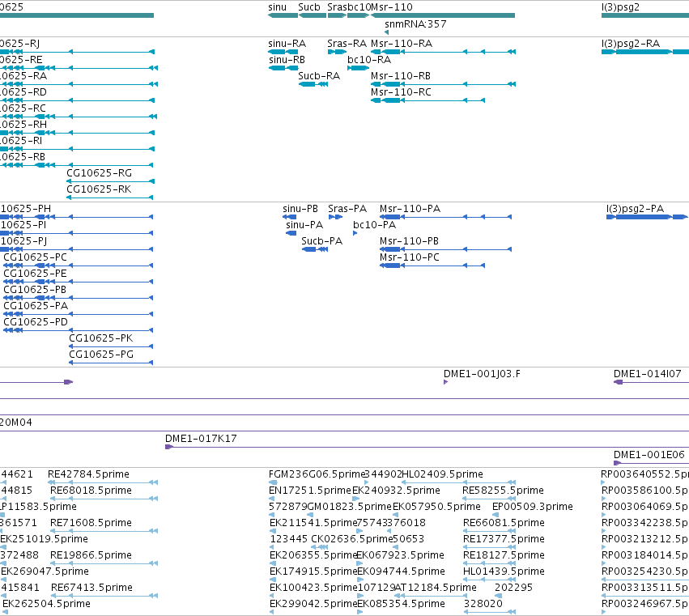Select the Sucb-PA protein feature

pos(315,249)
